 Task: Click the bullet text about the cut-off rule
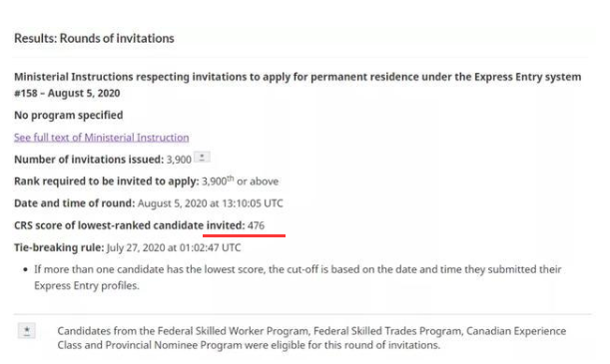tap(298, 277)
